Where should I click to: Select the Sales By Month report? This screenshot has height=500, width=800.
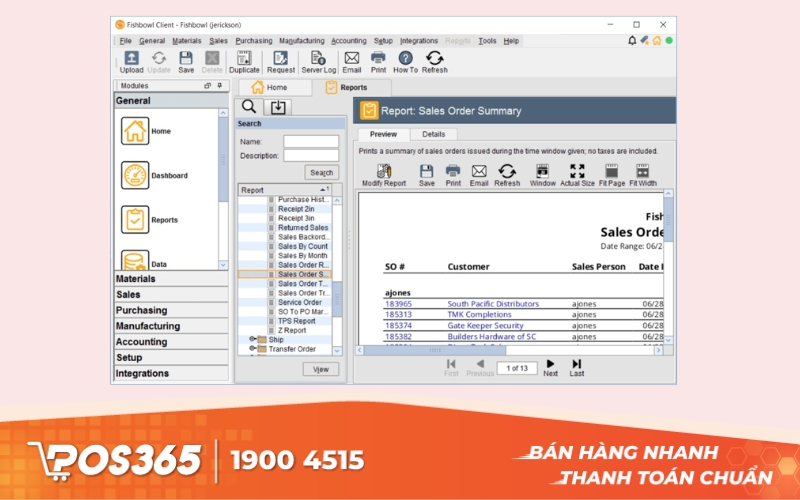[x=303, y=256]
